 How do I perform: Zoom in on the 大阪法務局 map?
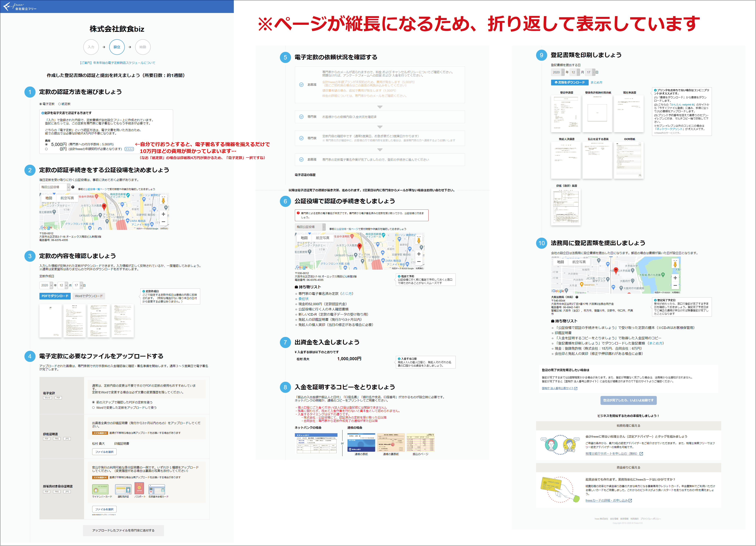pyautogui.click(x=675, y=278)
